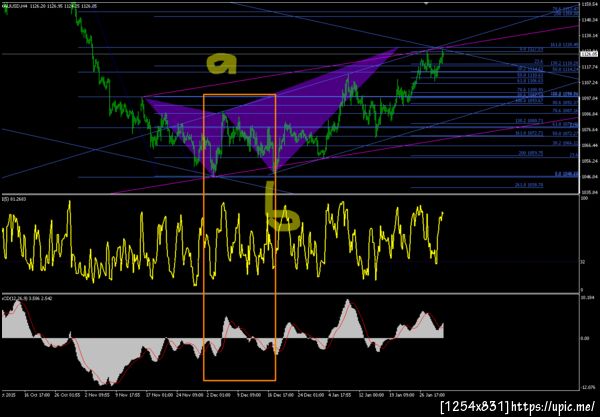Click the current price tag 1126.05
This screenshot has height=417, width=600.
point(590,54)
